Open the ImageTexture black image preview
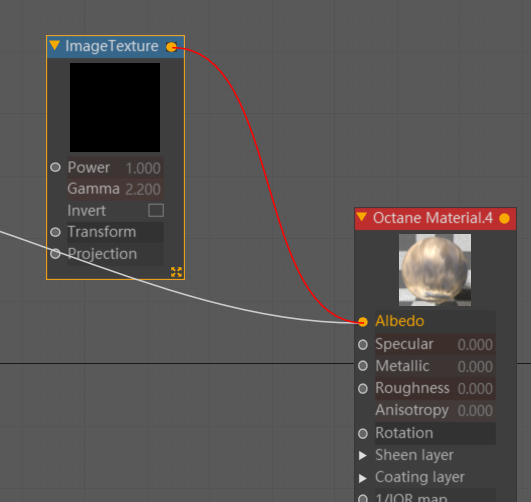This screenshot has height=502, width=531. pyautogui.click(x=115, y=107)
